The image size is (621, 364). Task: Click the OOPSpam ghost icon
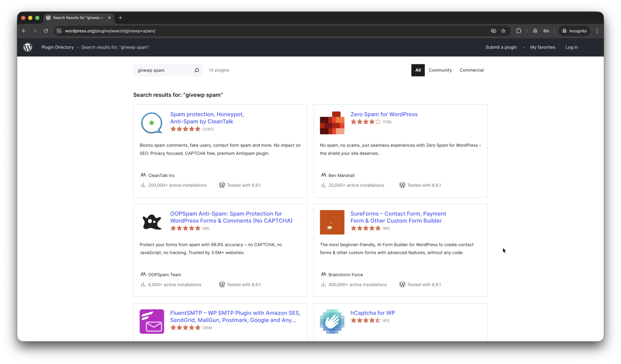pyautogui.click(x=152, y=222)
